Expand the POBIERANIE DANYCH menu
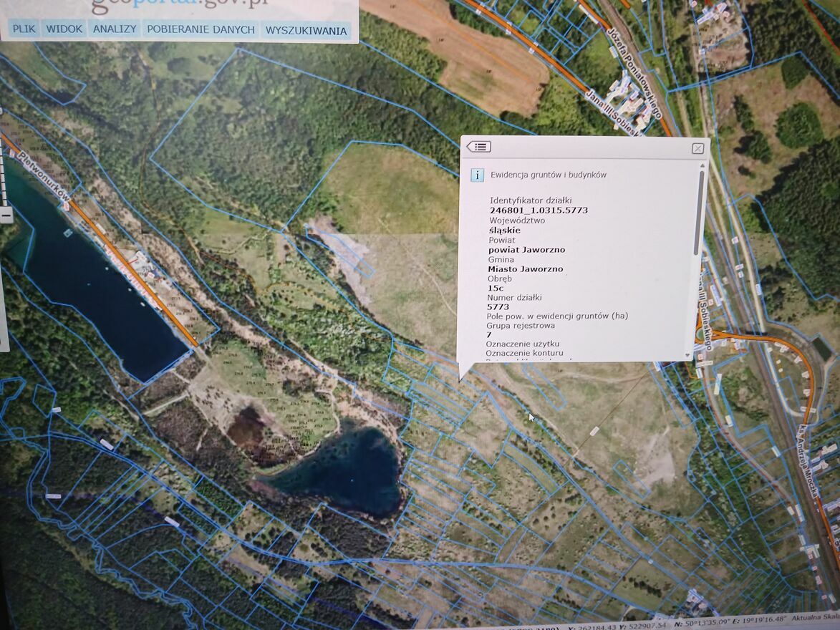Screen dimensions: 840x630 tap(201, 30)
